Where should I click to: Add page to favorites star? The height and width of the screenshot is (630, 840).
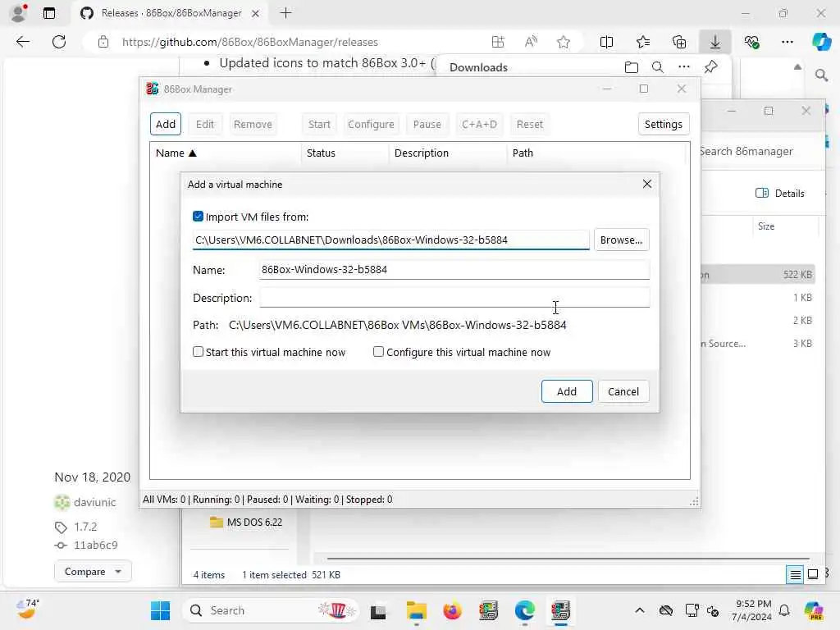(x=563, y=42)
